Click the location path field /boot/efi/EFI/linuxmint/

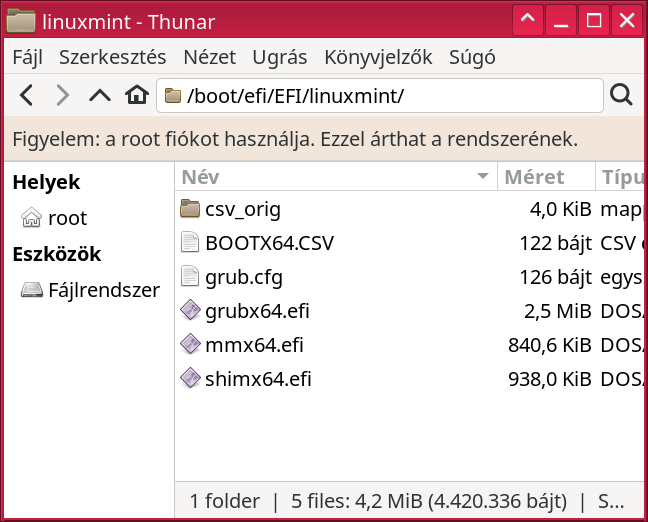coord(380,95)
